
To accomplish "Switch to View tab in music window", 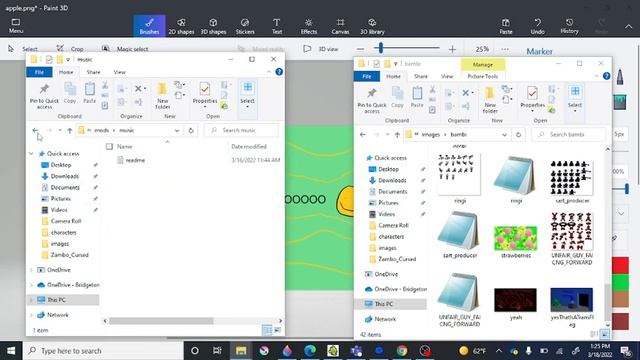I will (x=119, y=72).
